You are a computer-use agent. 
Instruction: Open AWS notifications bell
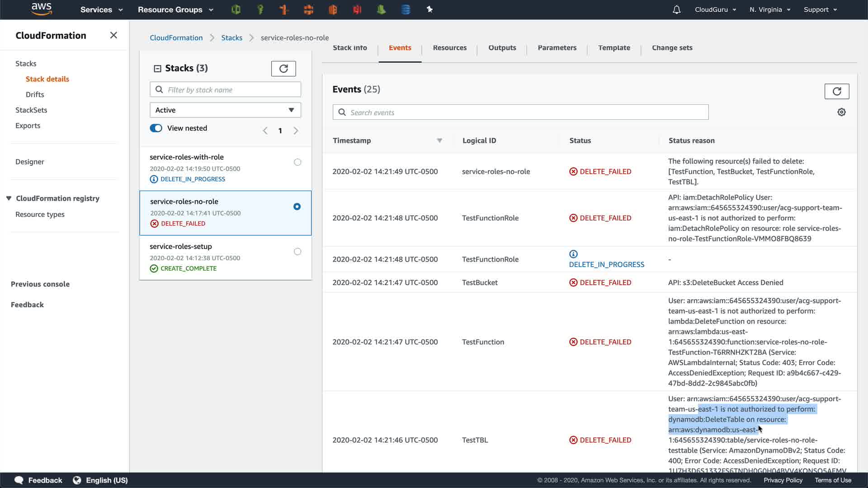tap(676, 9)
